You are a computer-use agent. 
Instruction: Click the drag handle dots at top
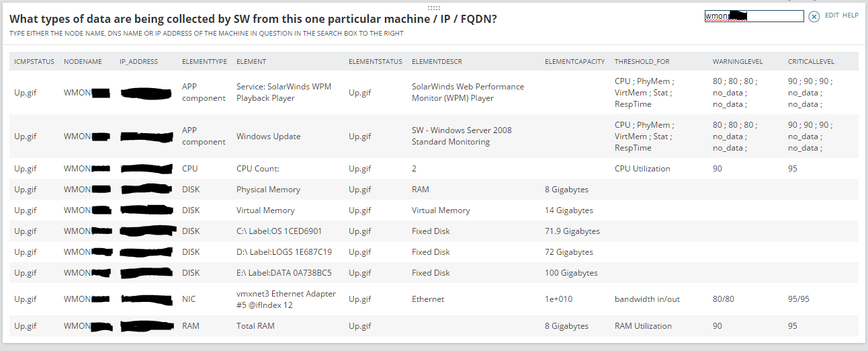pyautogui.click(x=434, y=7)
